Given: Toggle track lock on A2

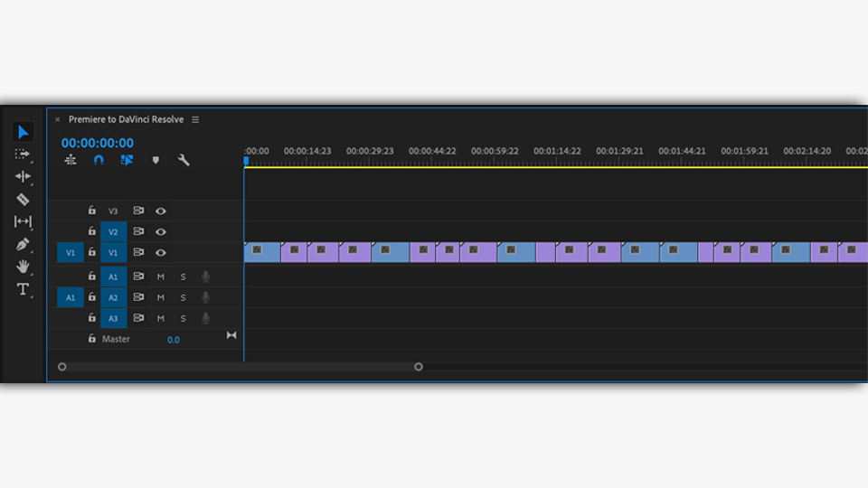Looking at the screenshot, I should (92, 297).
